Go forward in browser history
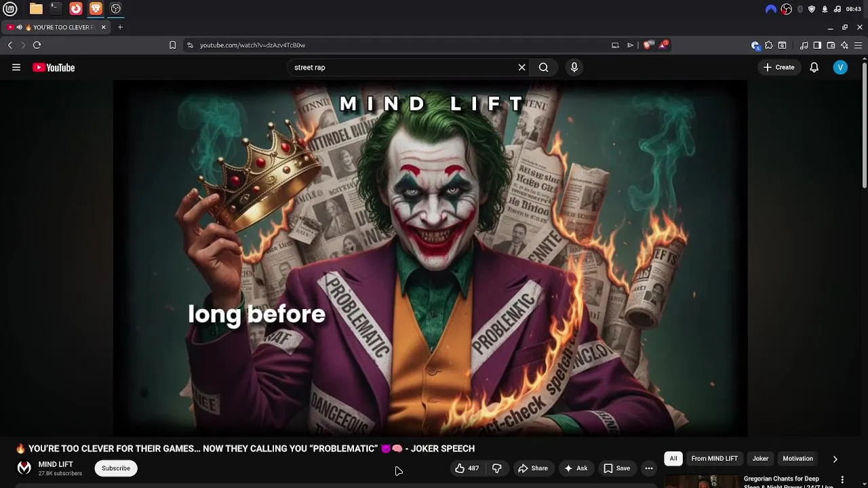This screenshot has height=488, width=868. [23, 45]
